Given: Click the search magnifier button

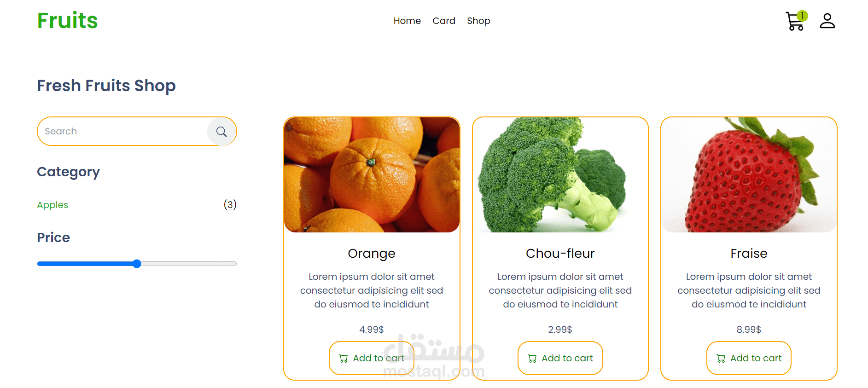Looking at the screenshot, I should [221, 132].
